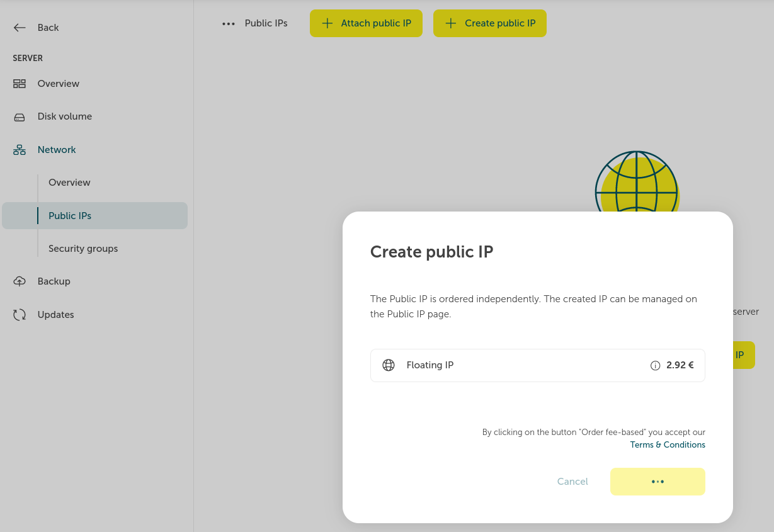
Task: Click the Back arrow icon
Action: click(20, 28)
